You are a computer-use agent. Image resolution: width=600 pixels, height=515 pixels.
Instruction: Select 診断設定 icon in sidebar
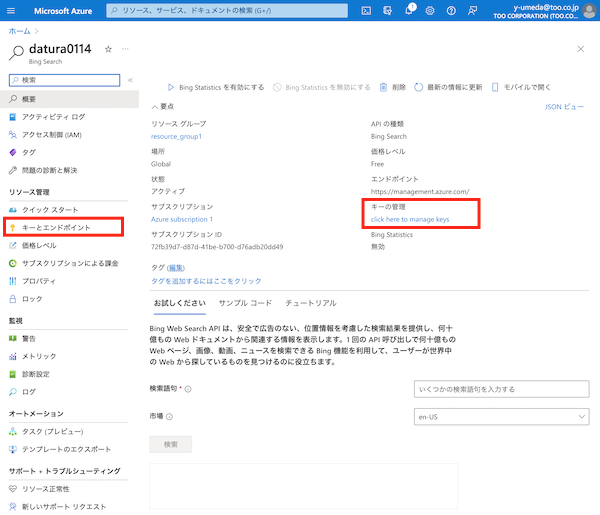click(x=13, y=374)
